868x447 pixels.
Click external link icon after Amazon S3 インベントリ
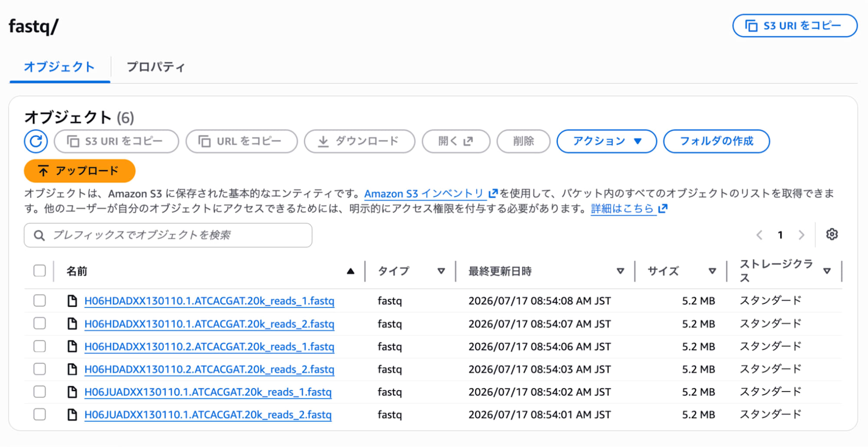pyautogui.click(x=493, y=194)
